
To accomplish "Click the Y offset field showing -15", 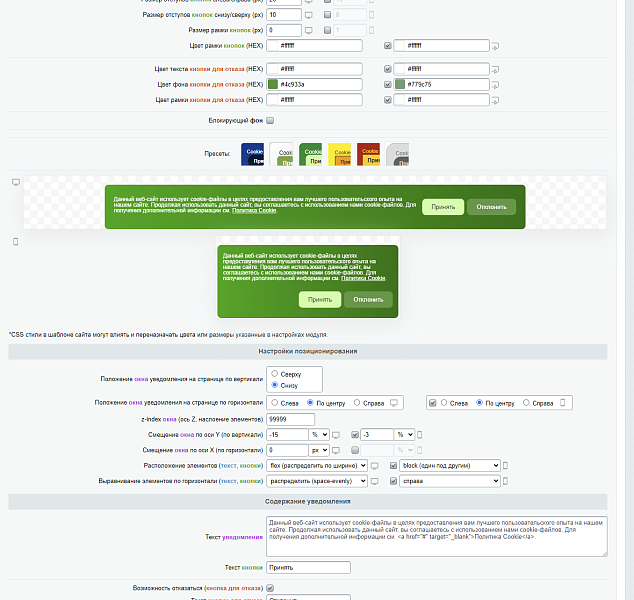I will 287,435.
